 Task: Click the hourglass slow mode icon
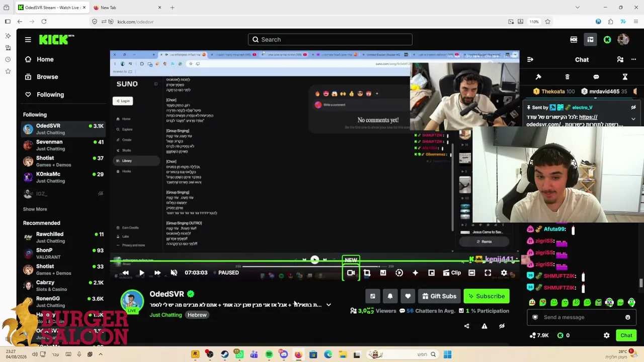point(625,77)
